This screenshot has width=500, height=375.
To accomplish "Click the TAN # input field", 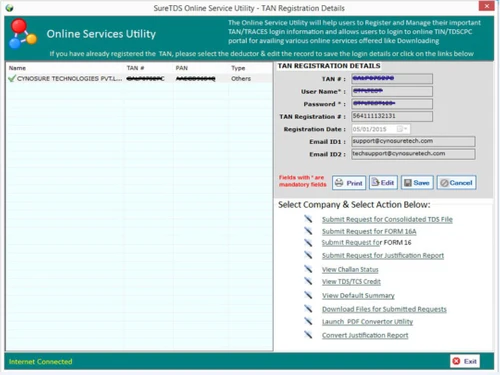I will [x=392, y=79].
